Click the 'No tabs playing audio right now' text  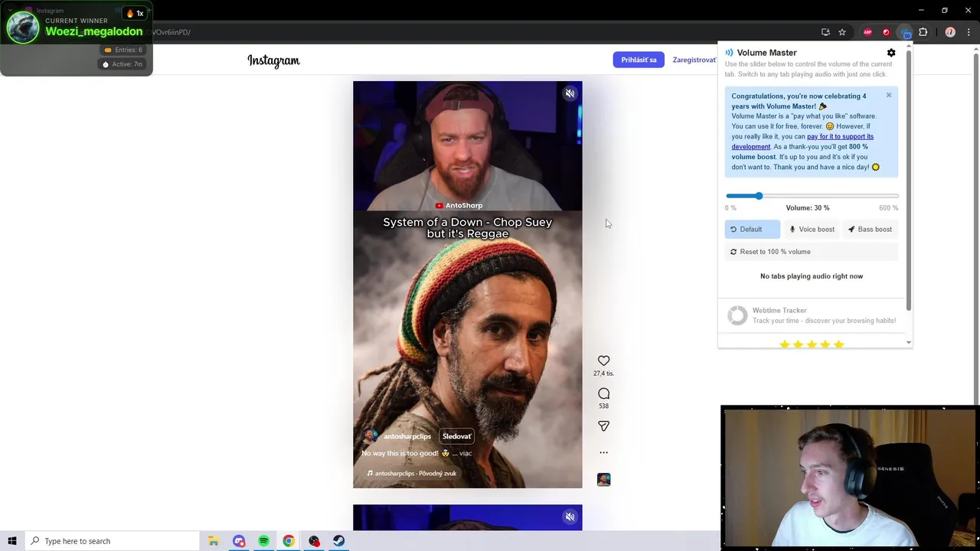[x=812, y=276]
